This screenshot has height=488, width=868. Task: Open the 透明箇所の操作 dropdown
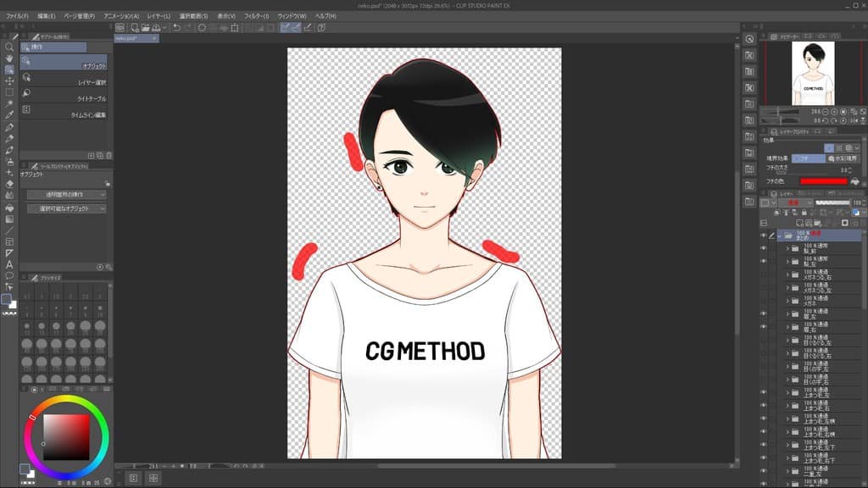click(x=66, y=195)
